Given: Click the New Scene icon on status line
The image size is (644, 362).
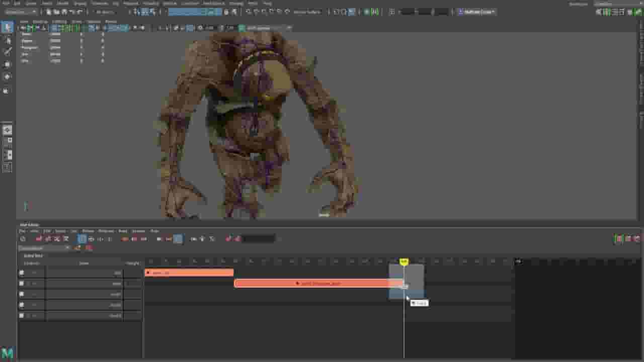Looking at the screenshot, I should (49, 12).
